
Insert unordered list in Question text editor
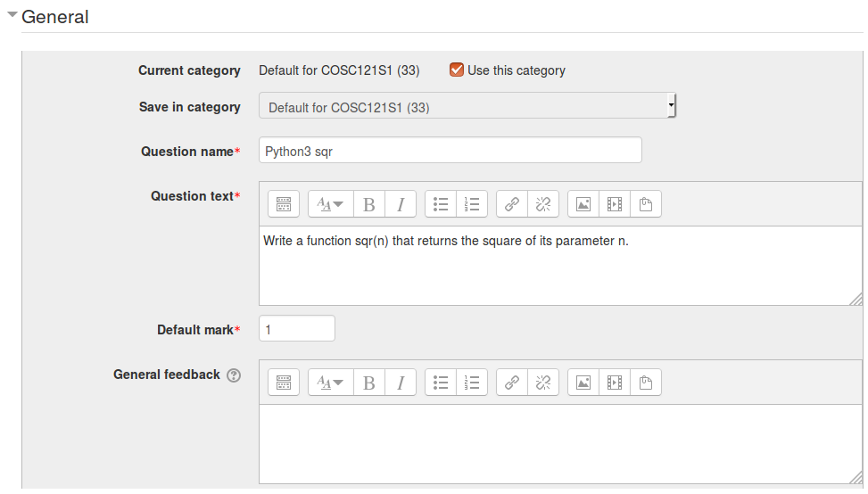(440, 204)
